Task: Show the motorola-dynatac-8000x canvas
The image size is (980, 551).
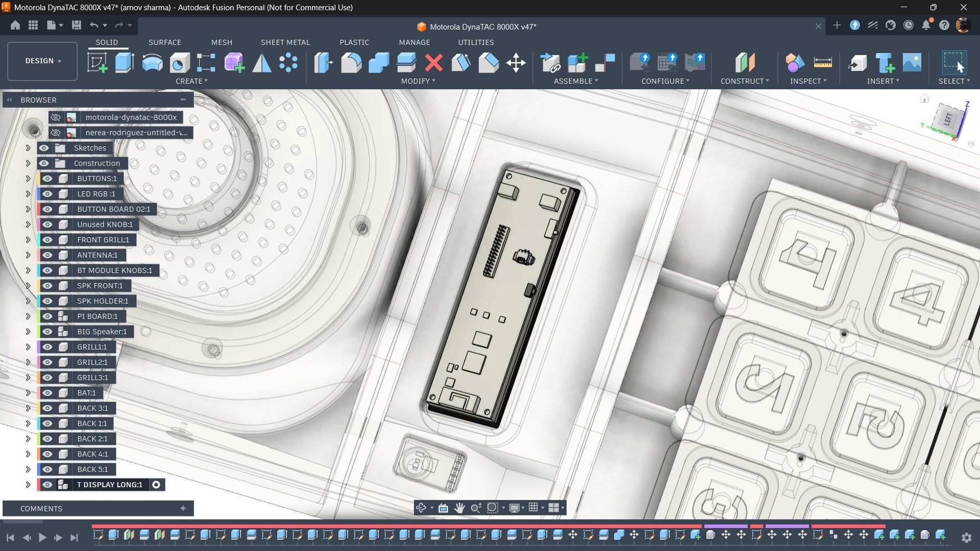Action: (x=56, y=117)
